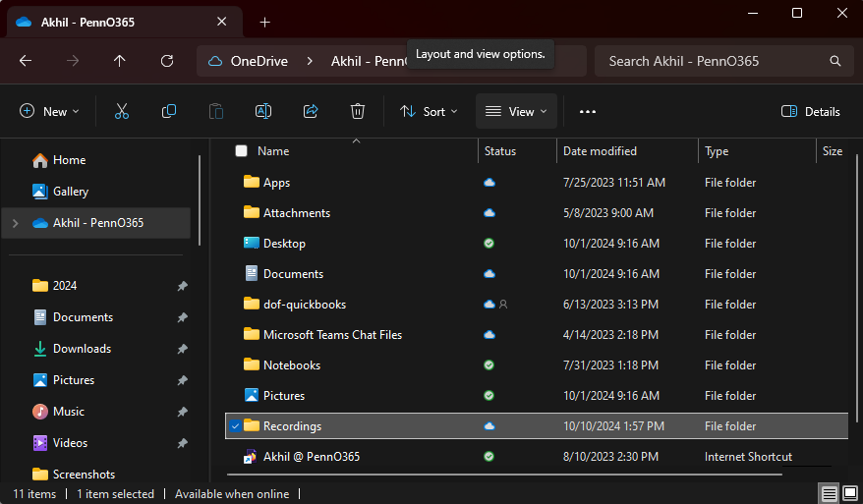Select the Microsoft Teams Chat Files folder

coord(537,335)
